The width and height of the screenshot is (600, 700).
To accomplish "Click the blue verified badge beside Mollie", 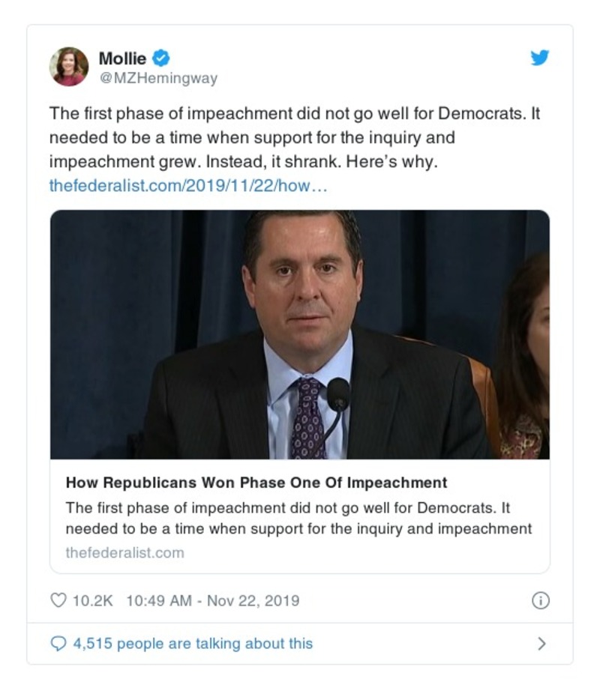I will point(161,58).
